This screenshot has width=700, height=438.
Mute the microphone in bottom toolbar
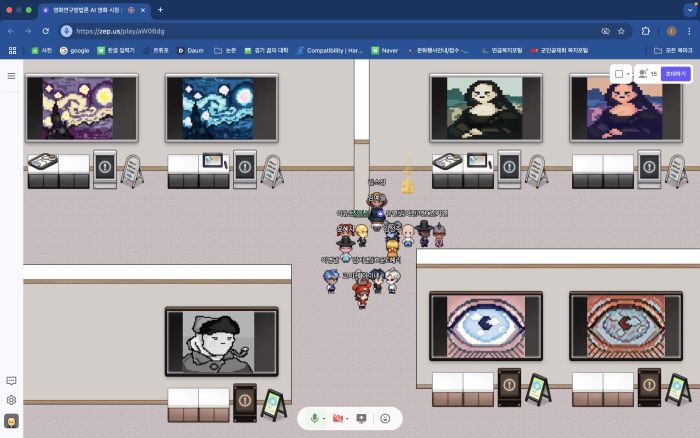click(314, 418)
